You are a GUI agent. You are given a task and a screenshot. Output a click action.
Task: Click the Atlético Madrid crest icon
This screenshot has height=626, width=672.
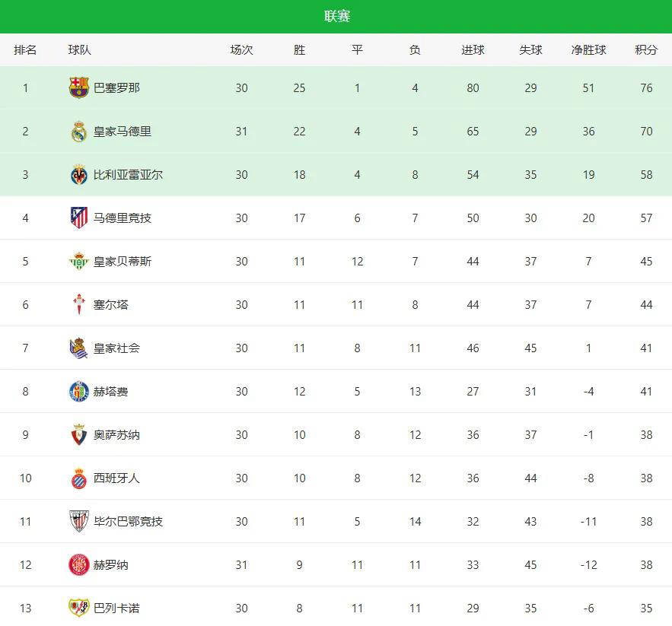(x=79, y=218)
